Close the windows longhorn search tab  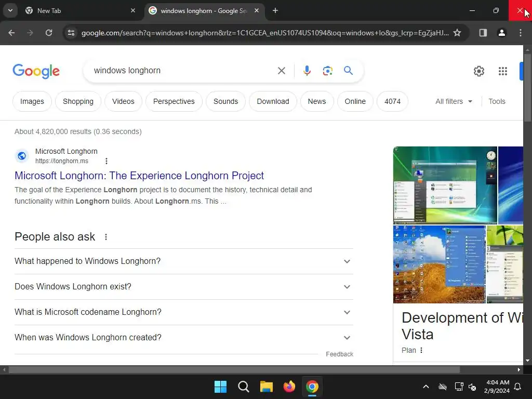tap(257, 10)
